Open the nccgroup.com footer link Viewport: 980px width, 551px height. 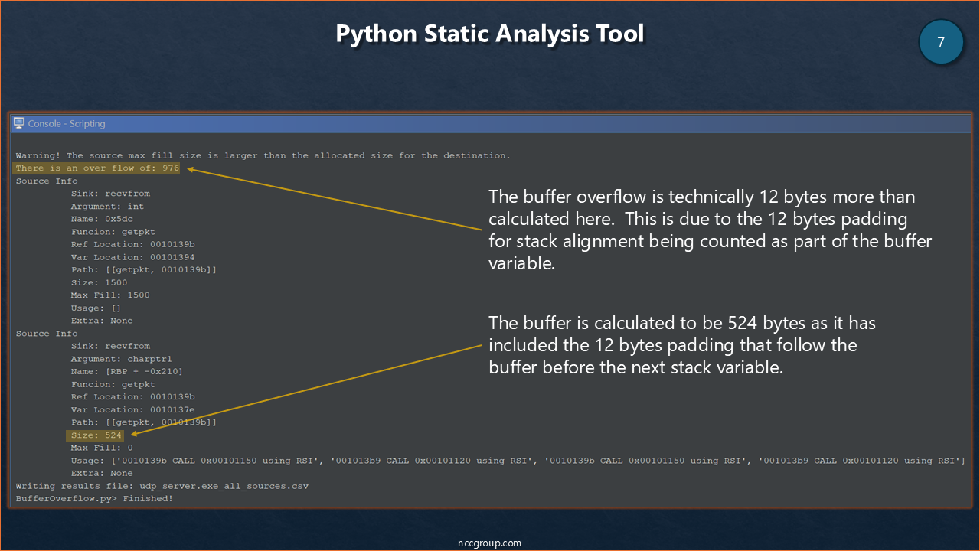(489, 543)
